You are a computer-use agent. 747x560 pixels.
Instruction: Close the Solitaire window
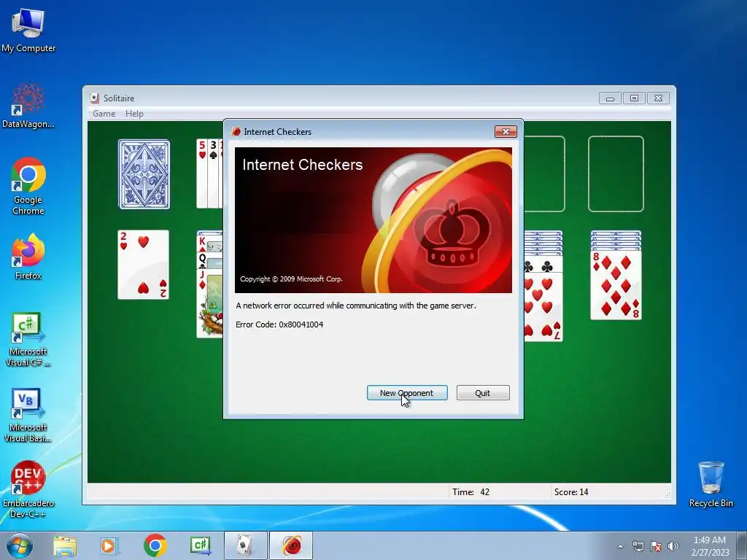click(x=659, y=98)
